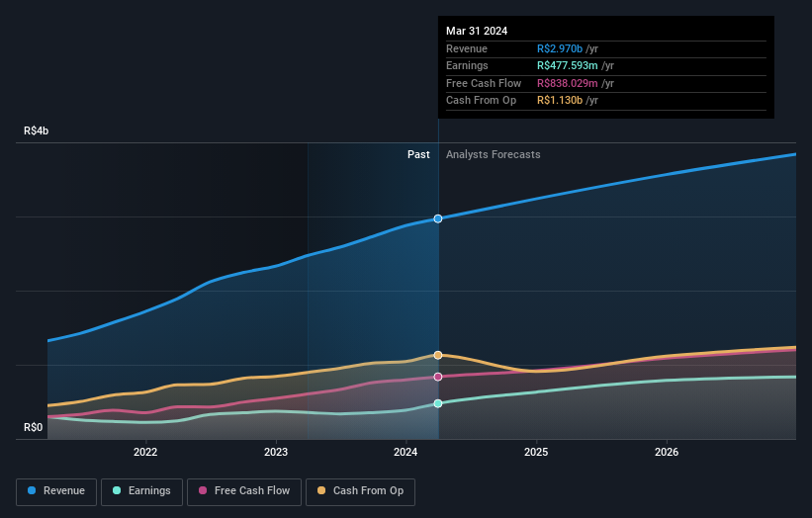Click the 2024 x-axis label
This screenshot has width=812, height=518.
click(406, 452)
